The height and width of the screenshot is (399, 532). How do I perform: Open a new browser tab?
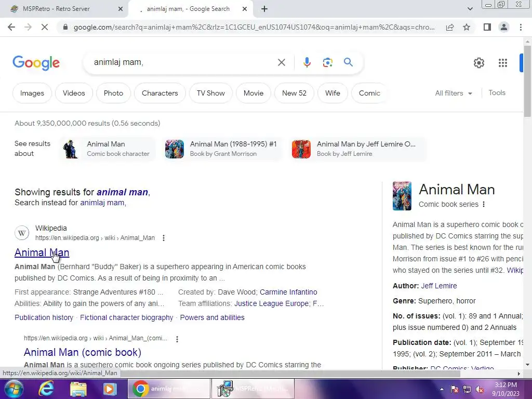pos(264,9)
